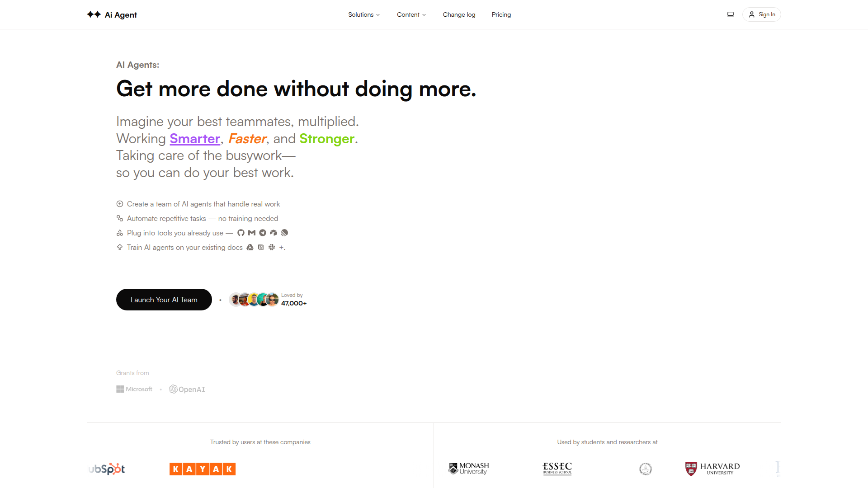Expand the Solutions dropdown menu
868x488 pixels.
[364, 14]
